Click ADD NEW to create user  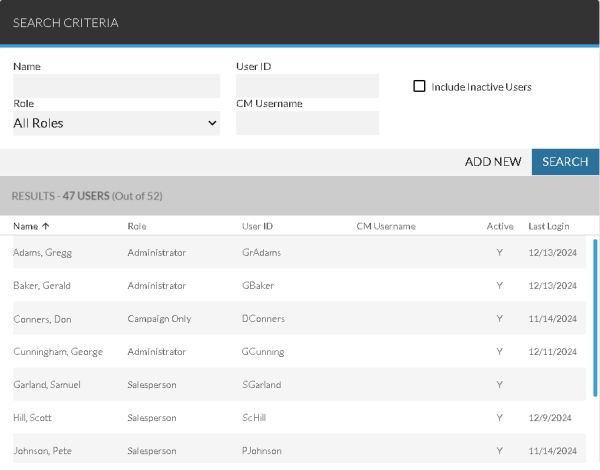click(493, 161)
